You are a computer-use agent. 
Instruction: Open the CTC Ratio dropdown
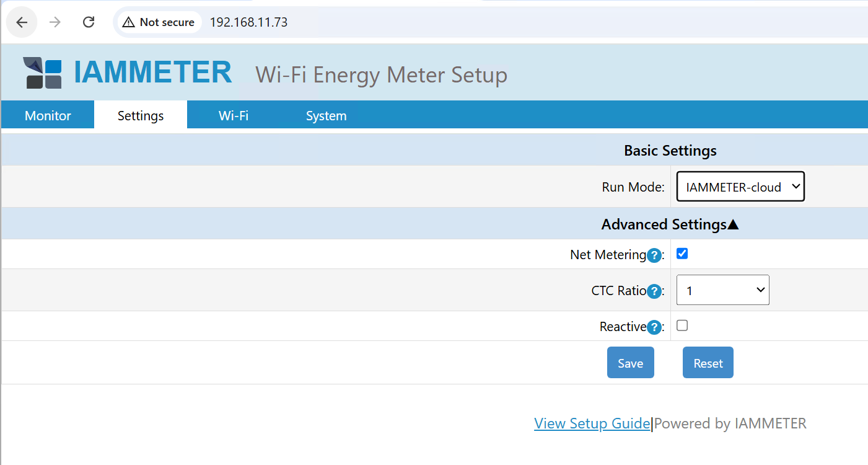pyautogui.click(x=722, y=290)
